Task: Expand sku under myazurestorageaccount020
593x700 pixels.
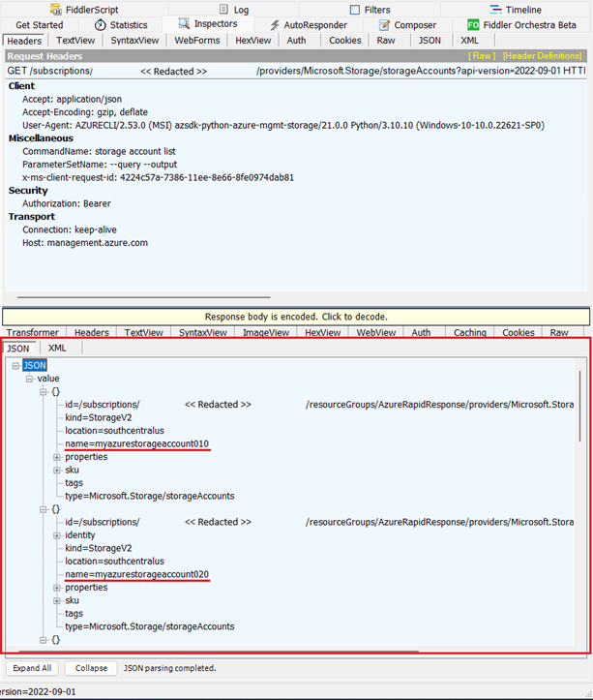Action: click(x=57, y=600)
